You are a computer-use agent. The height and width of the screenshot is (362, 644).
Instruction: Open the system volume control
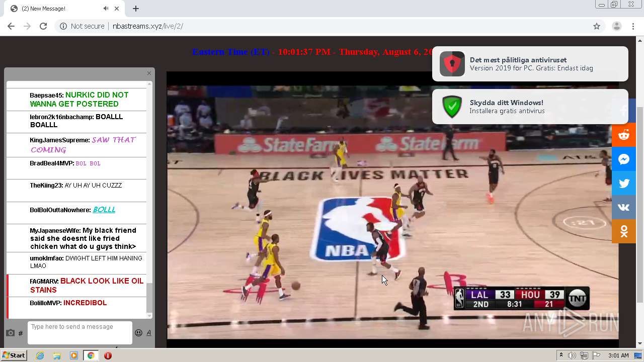572,355
